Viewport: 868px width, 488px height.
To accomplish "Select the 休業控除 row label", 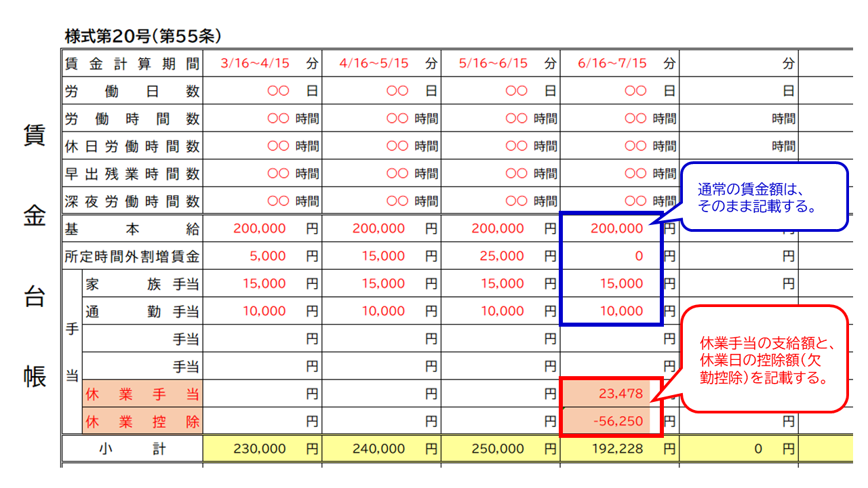I will [x=142, y=422].
